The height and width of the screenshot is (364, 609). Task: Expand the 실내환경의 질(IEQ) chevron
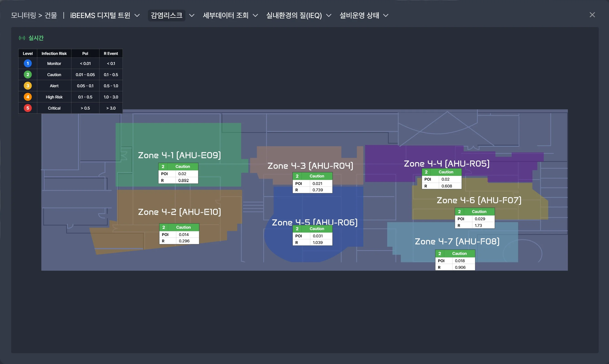click(329, 16)
